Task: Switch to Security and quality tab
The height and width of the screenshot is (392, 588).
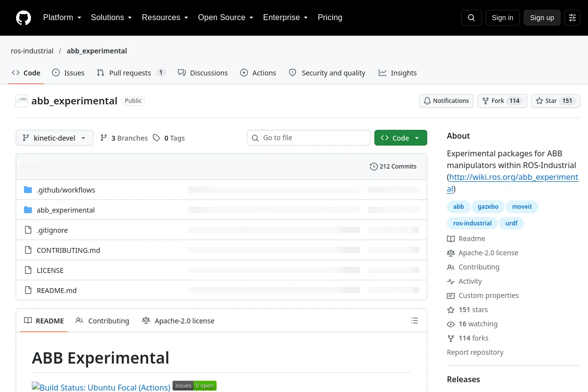Action: tap(327, 73)
